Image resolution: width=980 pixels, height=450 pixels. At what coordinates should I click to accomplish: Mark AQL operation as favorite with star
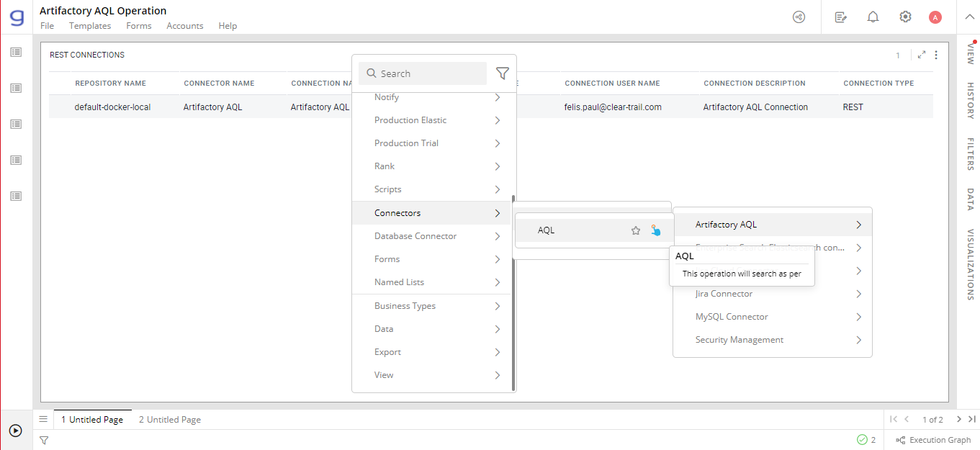(636, 230)
